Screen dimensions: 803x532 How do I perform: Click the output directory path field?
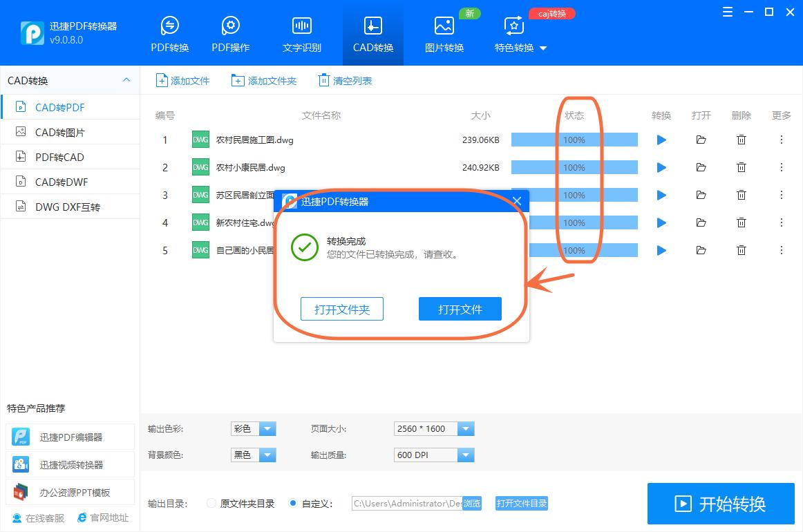click(407, 503)
